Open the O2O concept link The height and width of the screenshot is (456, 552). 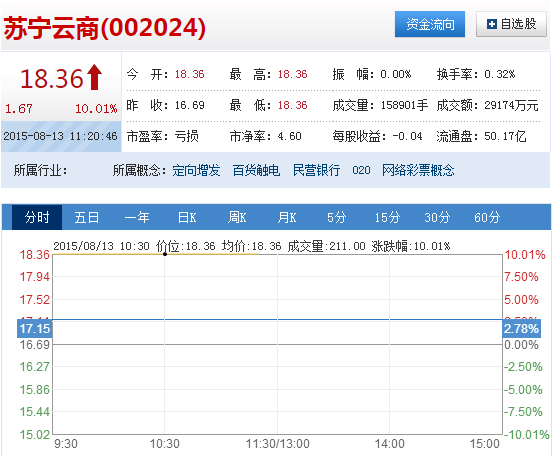[361, 170]
